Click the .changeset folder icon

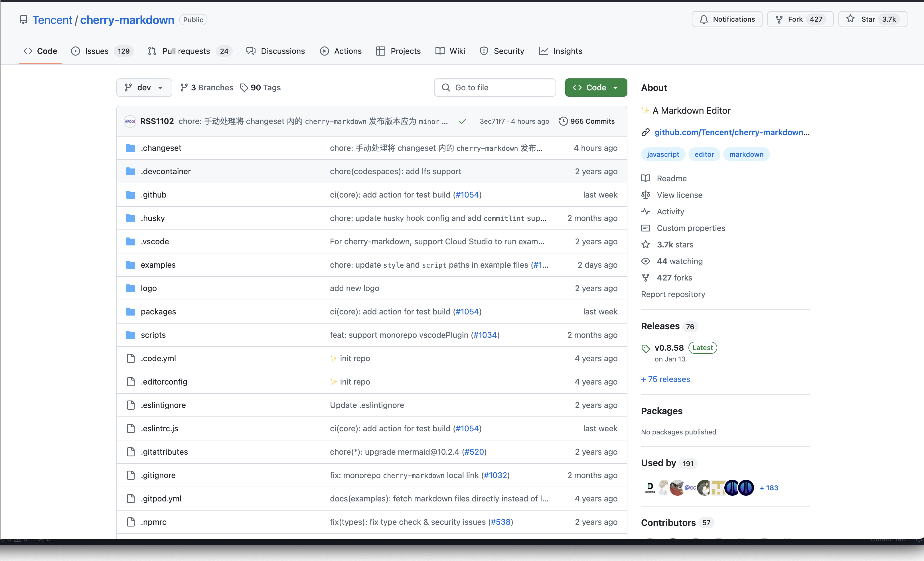pos(131,148)
